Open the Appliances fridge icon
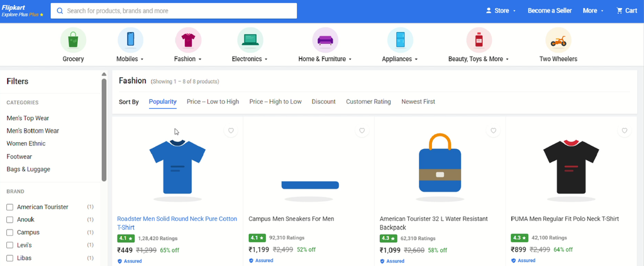Screen dimensions: 644x266 click(x=400, y=40)
